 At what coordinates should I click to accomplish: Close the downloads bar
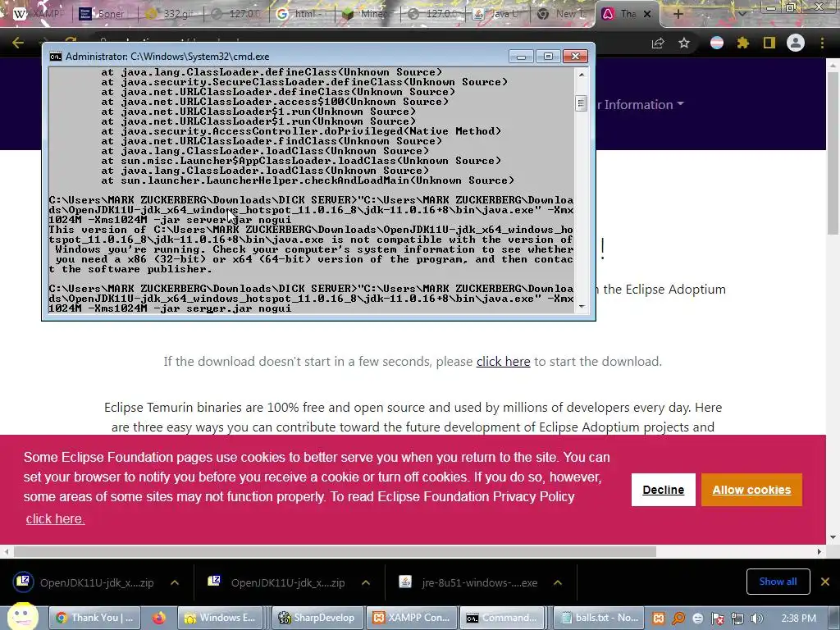pos(825,582)
